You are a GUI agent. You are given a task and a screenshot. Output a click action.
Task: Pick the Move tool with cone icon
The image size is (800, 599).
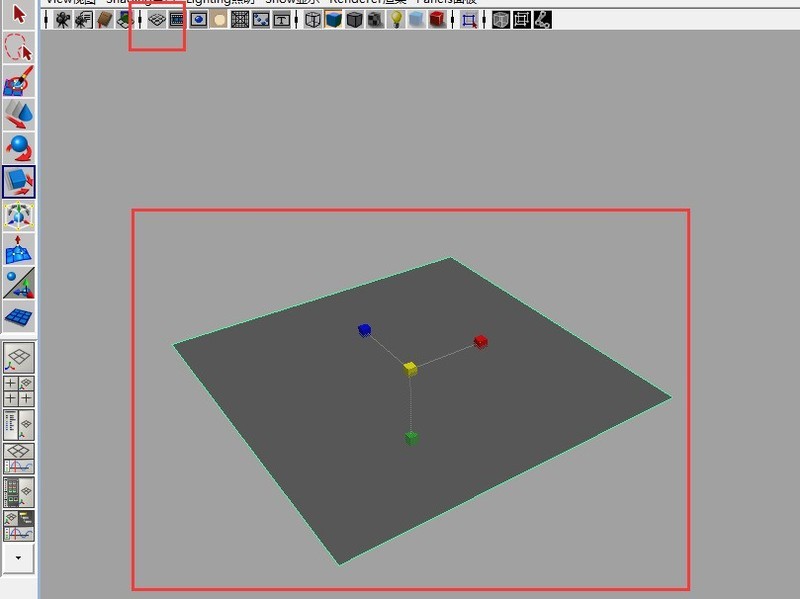[19, 115]
